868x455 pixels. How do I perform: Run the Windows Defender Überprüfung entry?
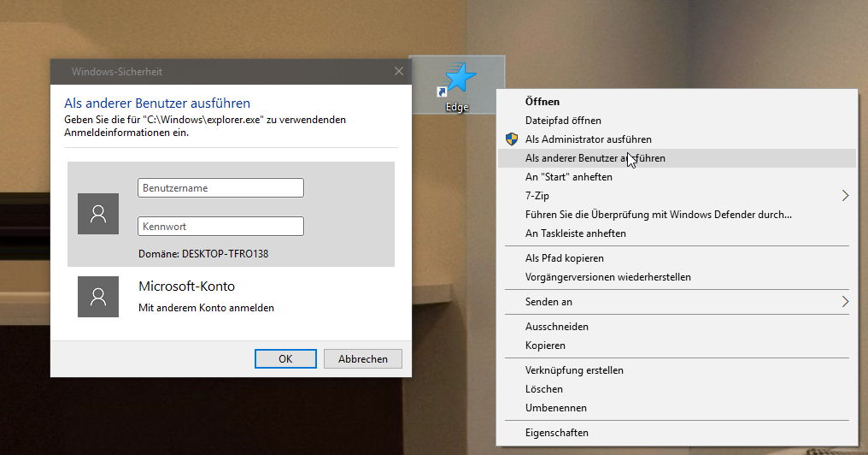coord(677,215)
